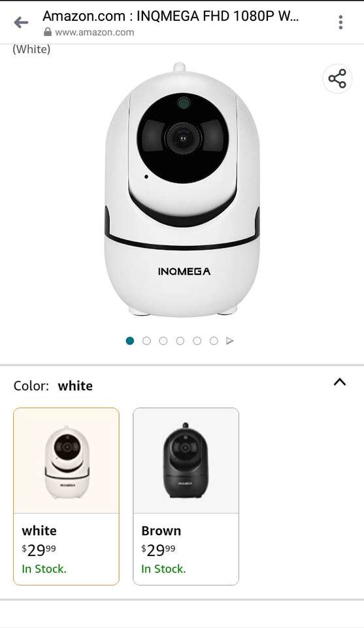Choose the Brown color option card
364x628 pixels.
tap(186, 497)
